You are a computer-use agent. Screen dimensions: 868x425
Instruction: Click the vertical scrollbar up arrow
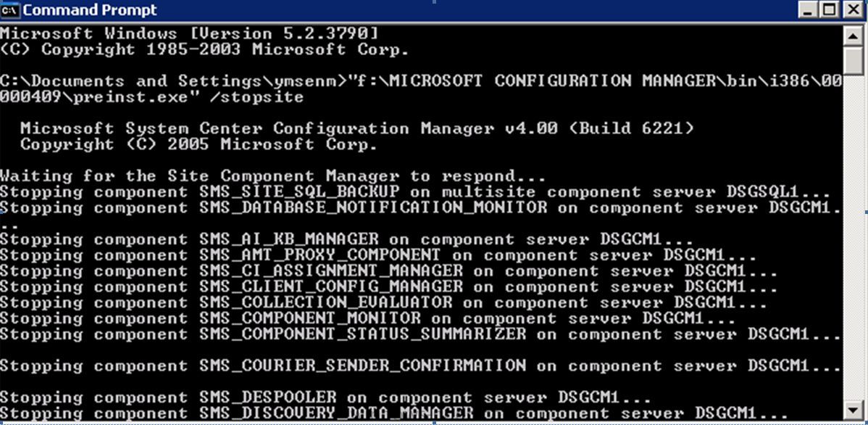[x=853, y=36]
